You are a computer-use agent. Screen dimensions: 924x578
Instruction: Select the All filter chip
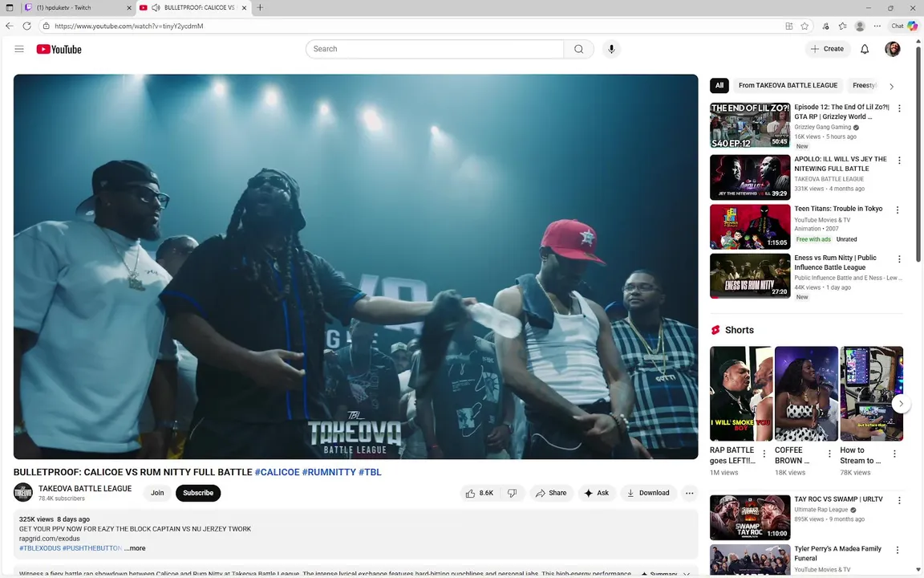tap(719, 86)
